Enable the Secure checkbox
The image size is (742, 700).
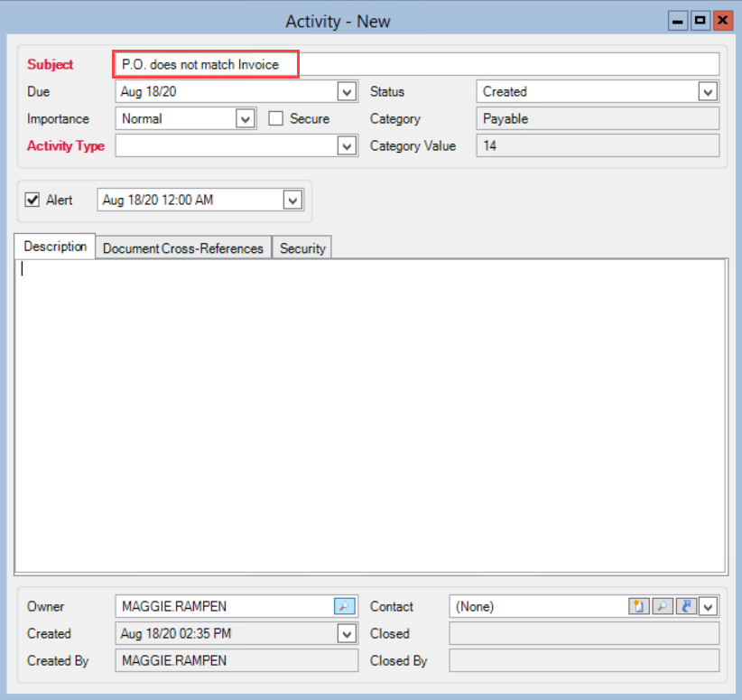[276, 118]
